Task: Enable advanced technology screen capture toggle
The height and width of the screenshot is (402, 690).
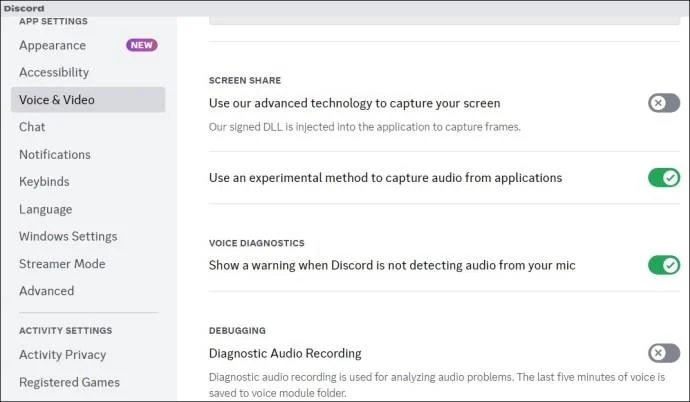Action: pyautogui.click(x=664, y=103)
